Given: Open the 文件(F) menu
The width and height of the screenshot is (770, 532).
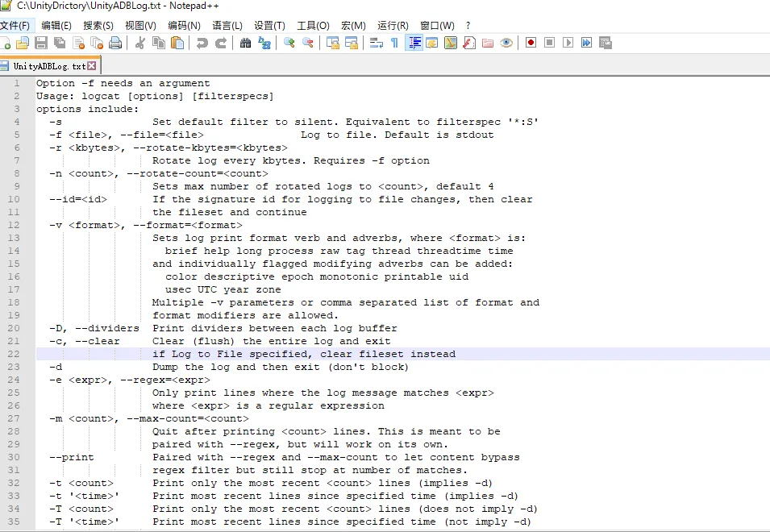Looking at the screenshot, I should coord(15,26).
